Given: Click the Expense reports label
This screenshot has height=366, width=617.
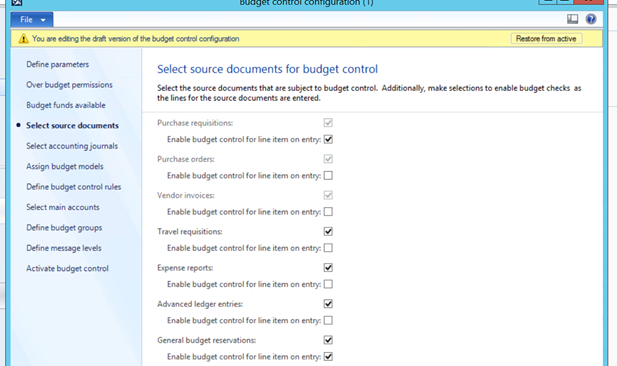Looking at the screenshot, I should pyautogui.click(x=185, y=268).
